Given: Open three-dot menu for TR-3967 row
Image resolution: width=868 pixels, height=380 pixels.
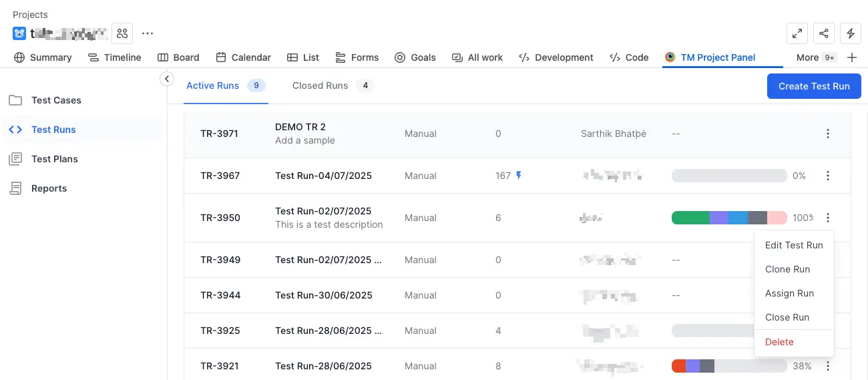Looking at the screenshot, I should pos(828,176).
